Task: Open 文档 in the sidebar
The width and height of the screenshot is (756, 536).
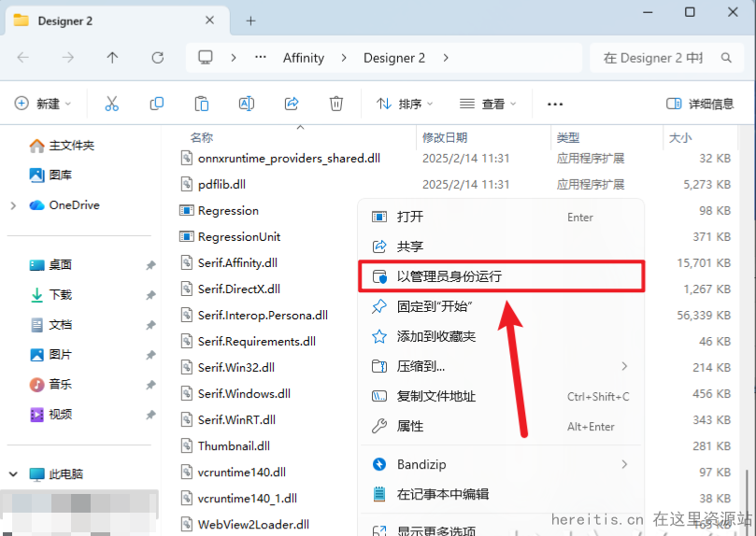Action: [50, 325]
